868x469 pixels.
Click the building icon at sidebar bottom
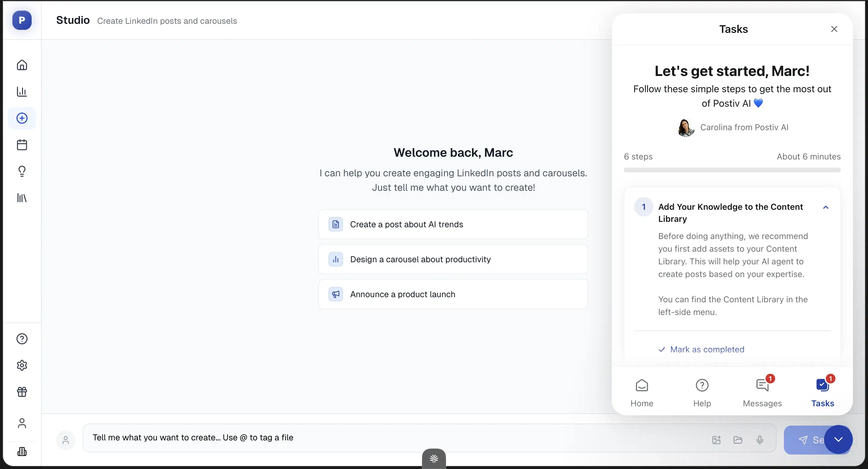coord(22,452)
